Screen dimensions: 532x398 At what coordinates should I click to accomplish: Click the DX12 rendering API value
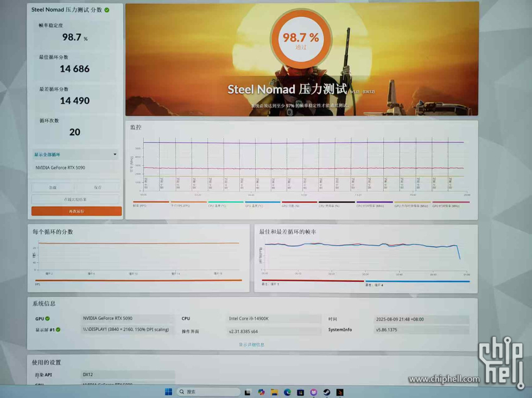pos(128,375)
